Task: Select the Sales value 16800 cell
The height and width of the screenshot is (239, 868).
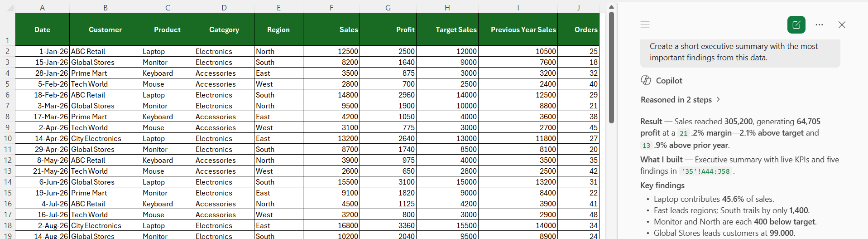Action: tap(331, 225)
